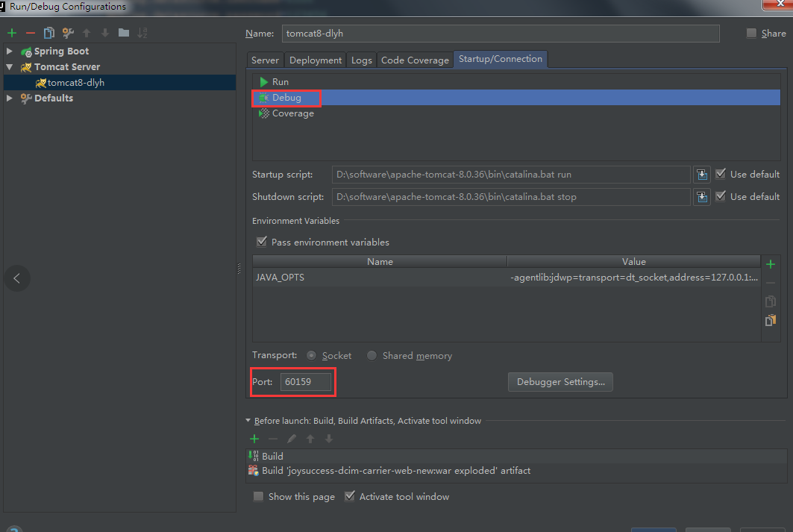Select the Build before launch task
Viewport: 793px width, 532px height.
(x=516, y=456)
